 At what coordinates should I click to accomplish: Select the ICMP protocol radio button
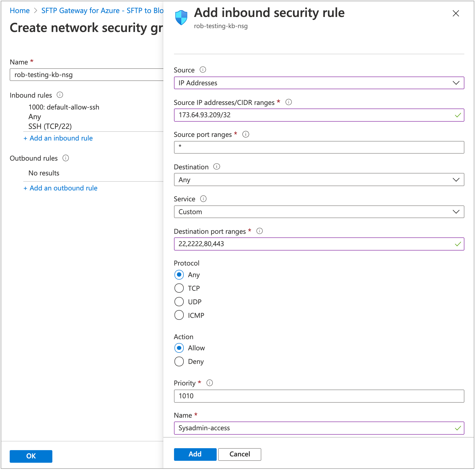(x=179, y=315)
